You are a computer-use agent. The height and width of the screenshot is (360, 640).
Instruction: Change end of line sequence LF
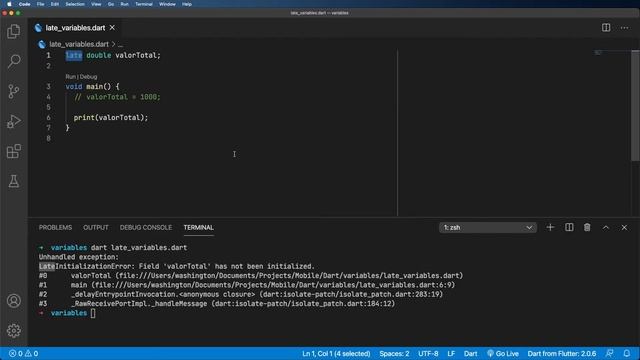[451, 353]
